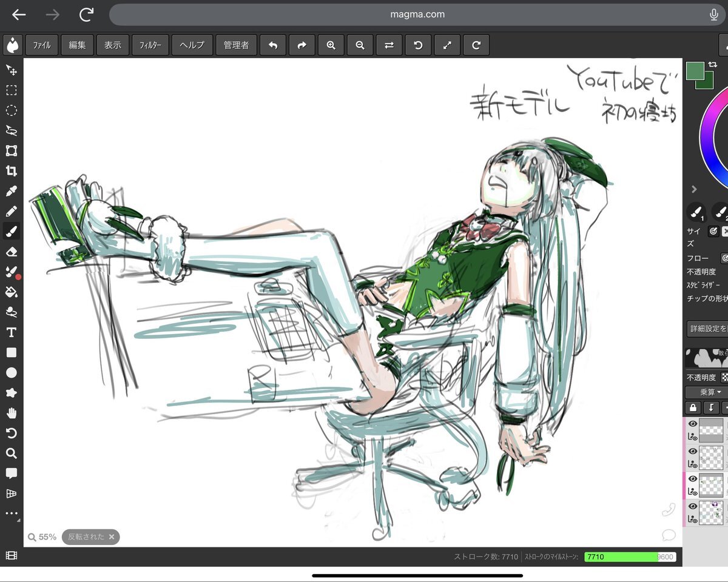Reload the page with browser refresh icon

pyautogui.click(x=86, y=15)
